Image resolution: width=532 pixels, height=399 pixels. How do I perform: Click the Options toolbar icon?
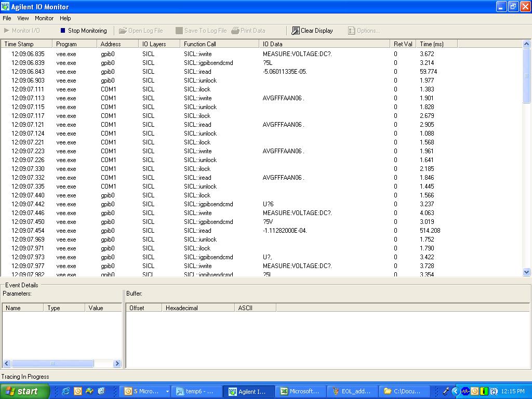pyautogui.click(x=352, y=31)
